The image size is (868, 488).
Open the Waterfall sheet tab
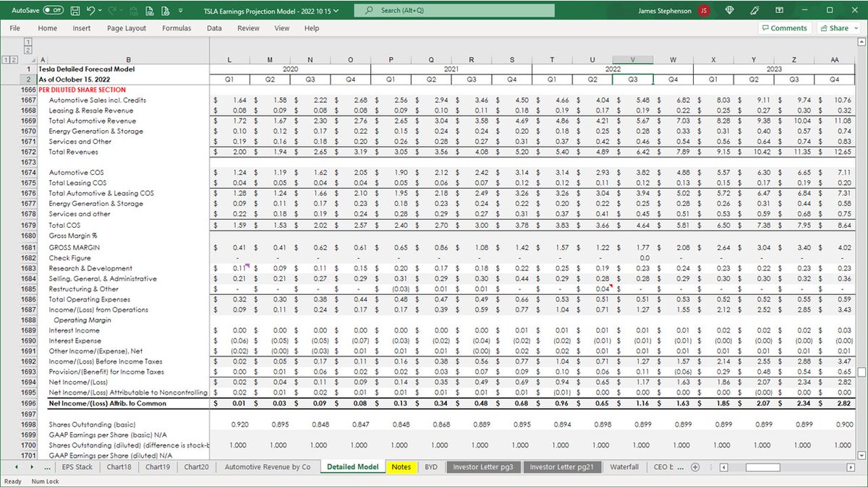click(x=624, y=467)
